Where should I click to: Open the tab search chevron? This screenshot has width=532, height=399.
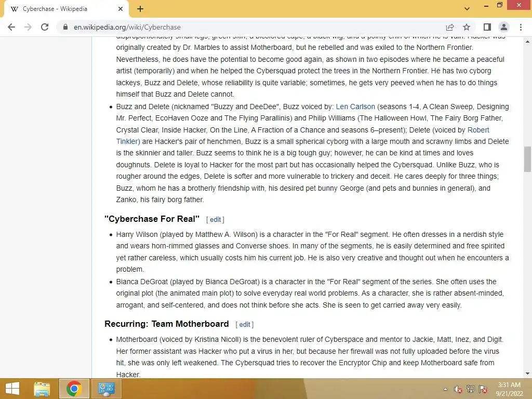point(467,9)
